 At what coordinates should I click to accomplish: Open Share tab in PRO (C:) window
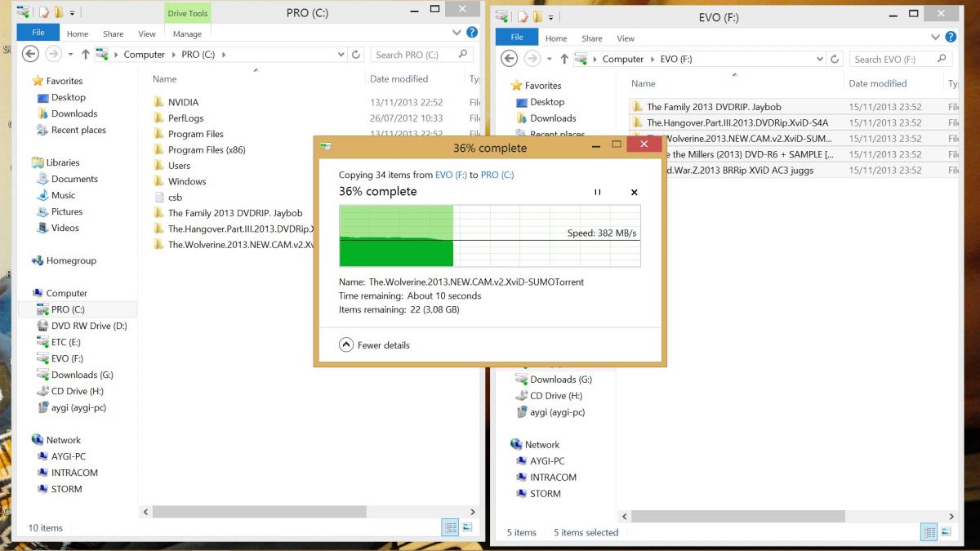pos(114,33)
